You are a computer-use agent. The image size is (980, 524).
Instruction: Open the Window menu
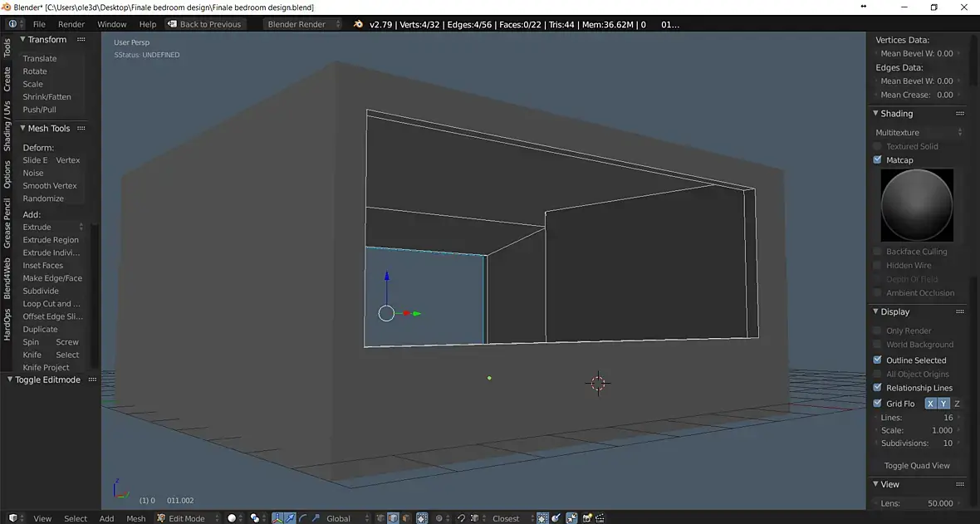(112, 24)
